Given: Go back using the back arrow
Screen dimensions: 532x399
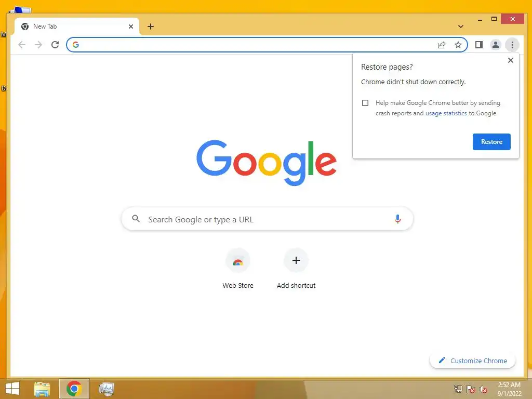Looking at the screenshot, I should (x=22, y=45).
